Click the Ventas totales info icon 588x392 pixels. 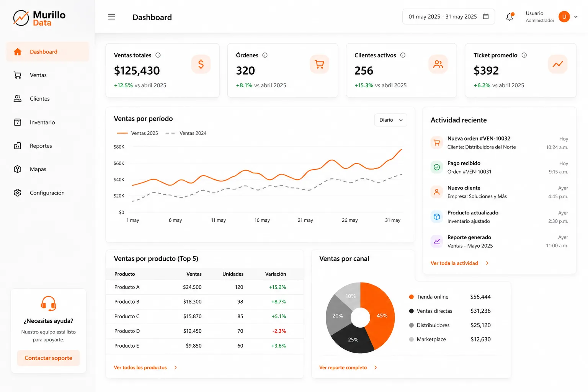pos(158,55)
